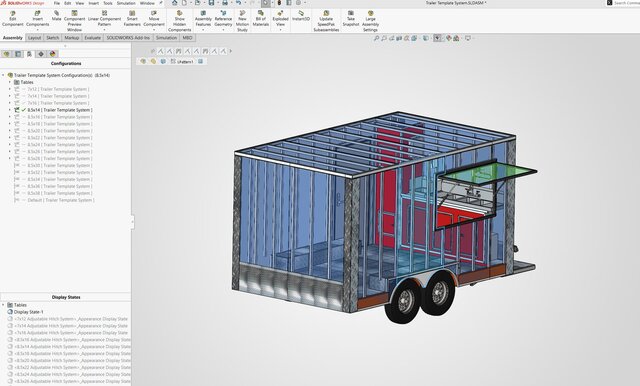Create an Exploded View
The height and width of the screenshot is (386, 640).
tap(280, 19)
